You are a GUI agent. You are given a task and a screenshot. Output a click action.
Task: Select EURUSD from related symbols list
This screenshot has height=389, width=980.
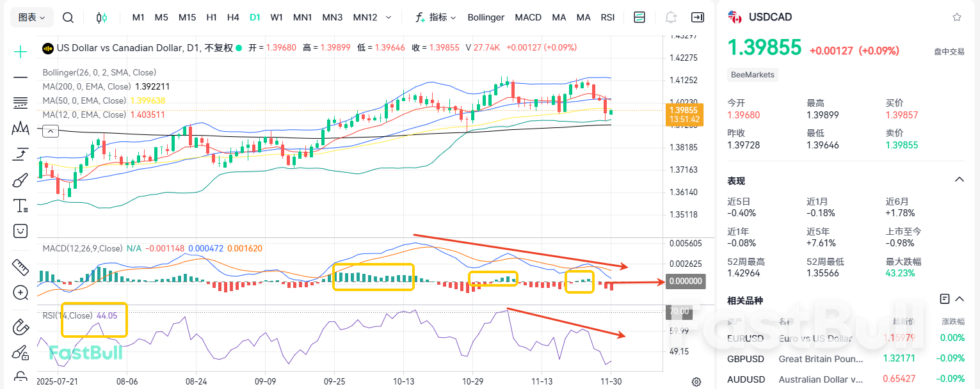tap(746, 338)
